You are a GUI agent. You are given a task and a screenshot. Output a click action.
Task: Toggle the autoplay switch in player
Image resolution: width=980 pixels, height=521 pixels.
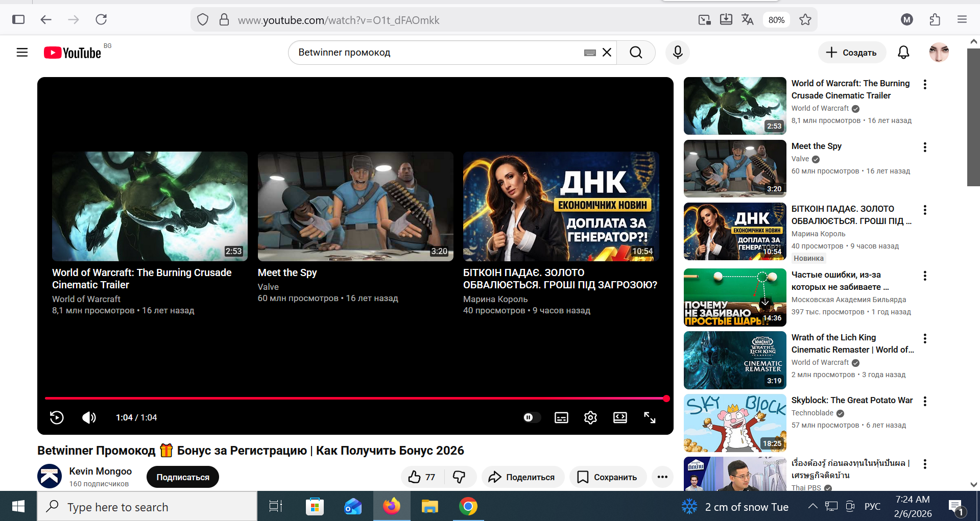[531, 417]
